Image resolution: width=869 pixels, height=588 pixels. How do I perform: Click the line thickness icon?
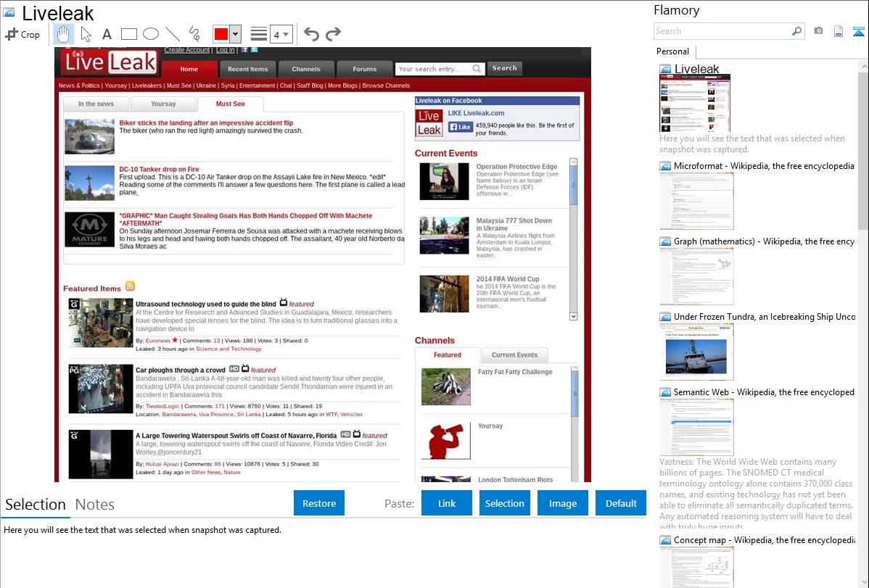coord(259,34)
